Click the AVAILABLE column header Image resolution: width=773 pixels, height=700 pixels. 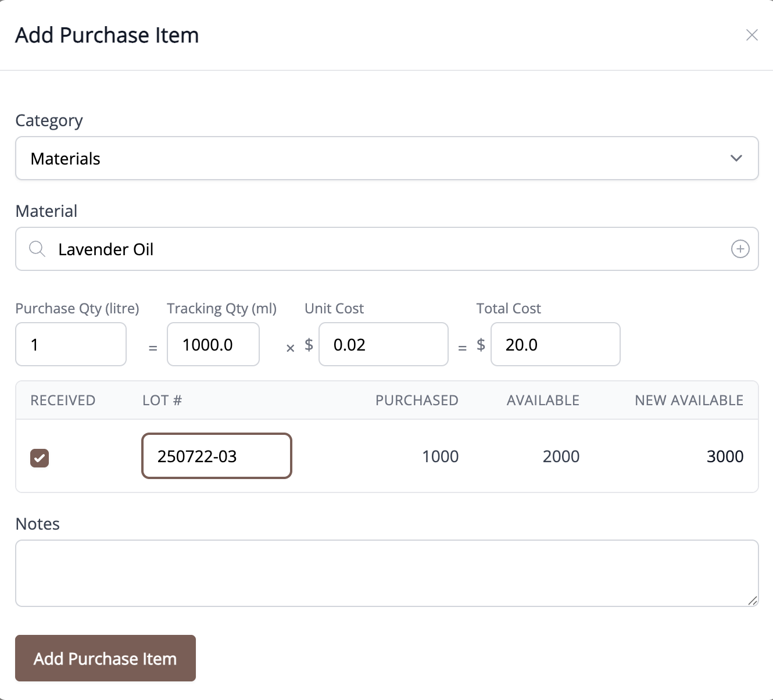pos(543,400)
